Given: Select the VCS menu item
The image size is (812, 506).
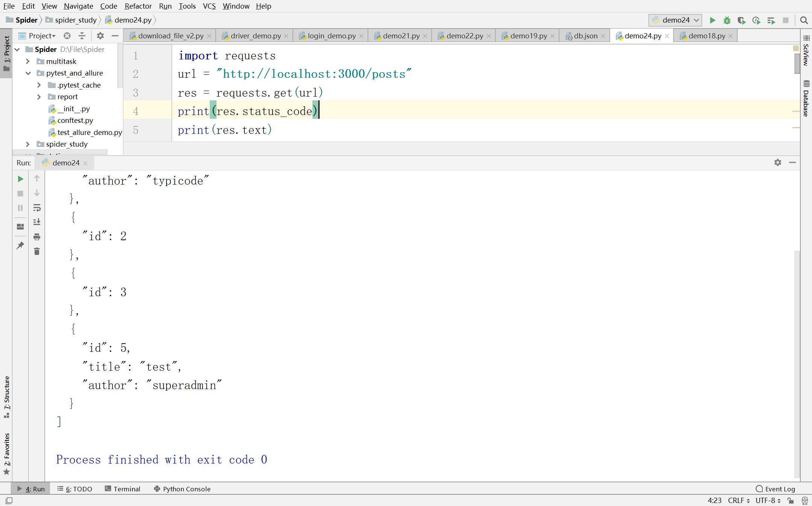Looking at the screenshot, I should point(208,6).
